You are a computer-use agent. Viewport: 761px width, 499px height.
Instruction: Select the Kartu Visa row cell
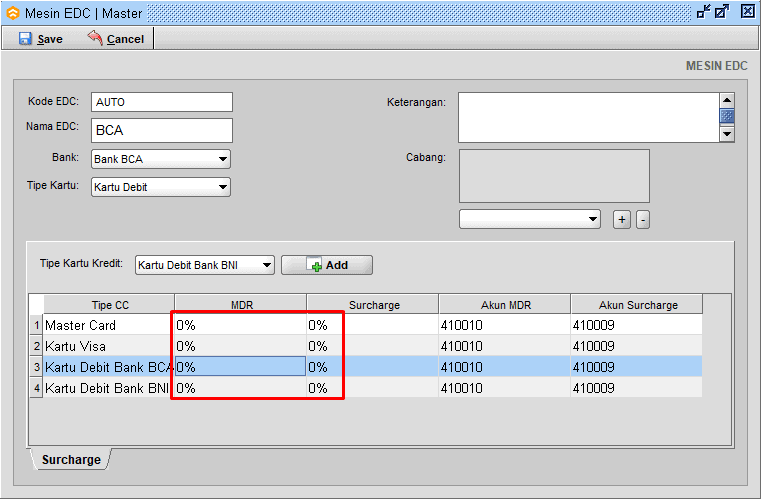click(109, 346)
